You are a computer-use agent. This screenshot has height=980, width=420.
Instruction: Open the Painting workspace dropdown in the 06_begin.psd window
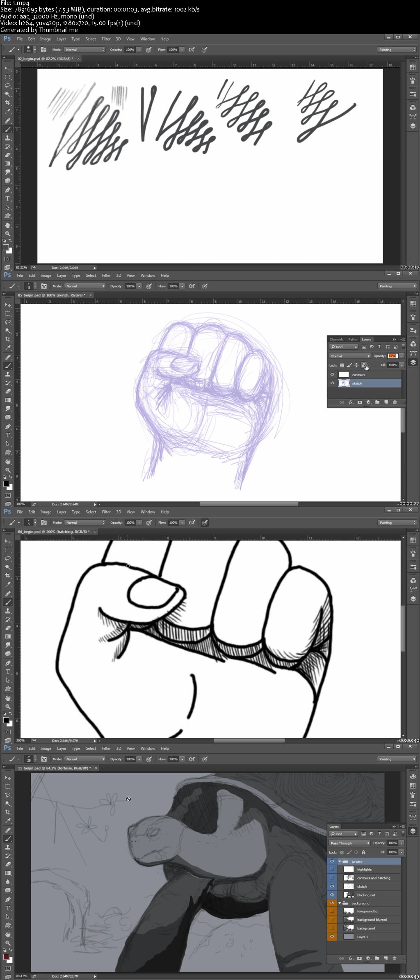397,523
